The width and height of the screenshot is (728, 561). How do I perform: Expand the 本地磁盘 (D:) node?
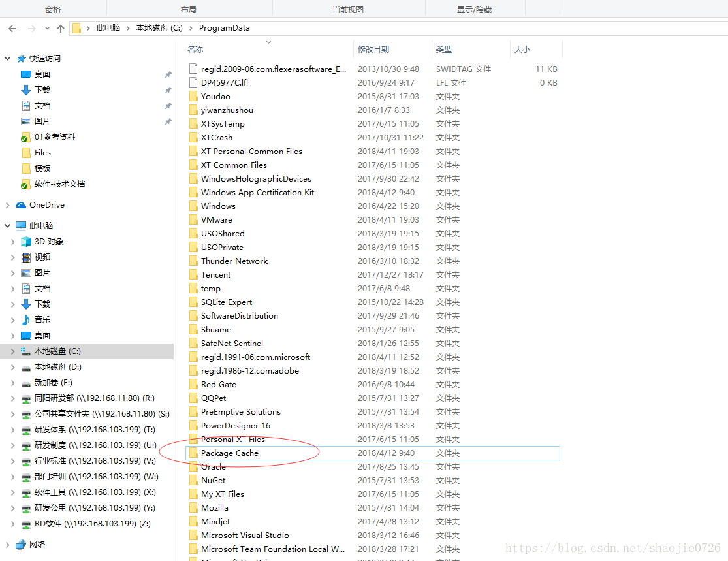tap(12, 367)
